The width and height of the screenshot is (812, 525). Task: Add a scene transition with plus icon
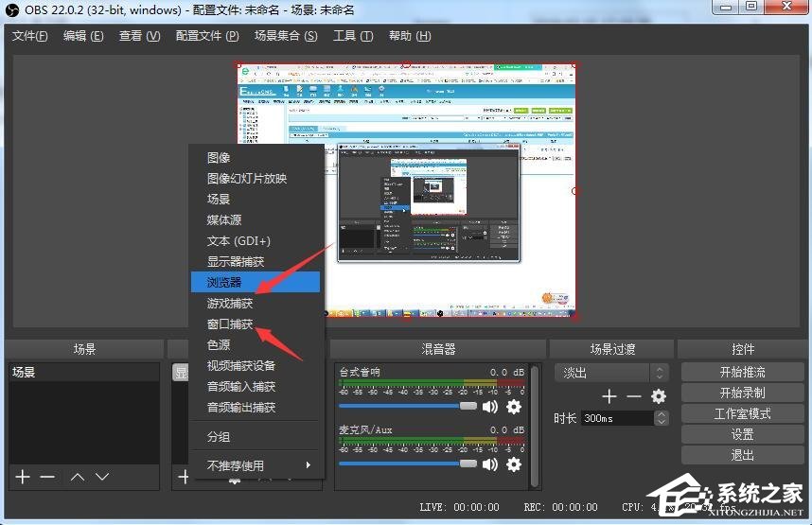609,396
